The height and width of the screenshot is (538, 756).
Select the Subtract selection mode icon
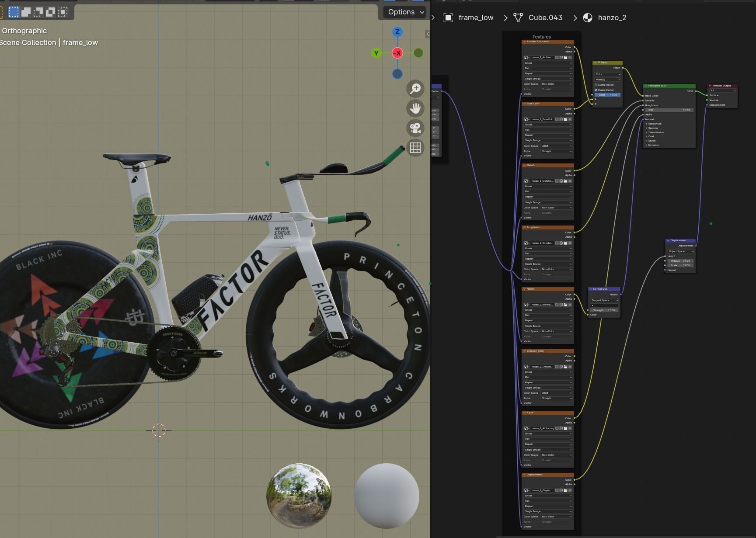38,12
